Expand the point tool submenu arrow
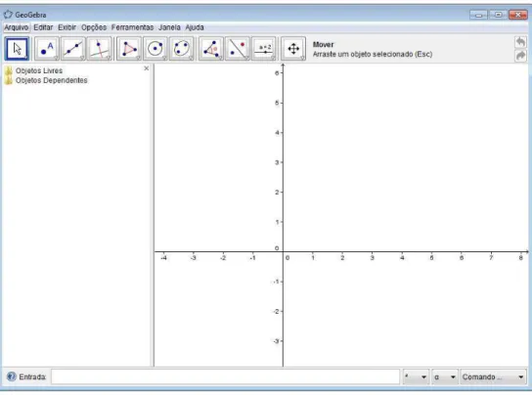Screen dimensions: 532x395 [x=56, y=58]
